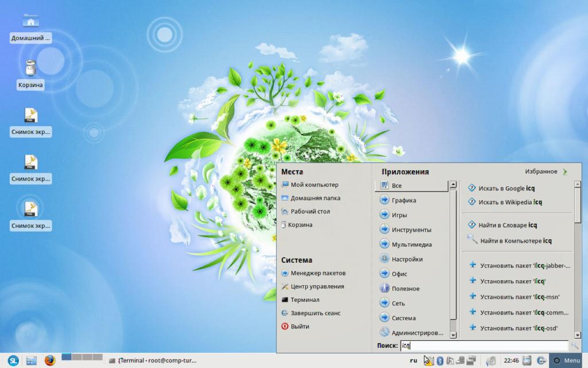
Task: Click the SL logo button on the taskbar
Action: click(13, 361)
